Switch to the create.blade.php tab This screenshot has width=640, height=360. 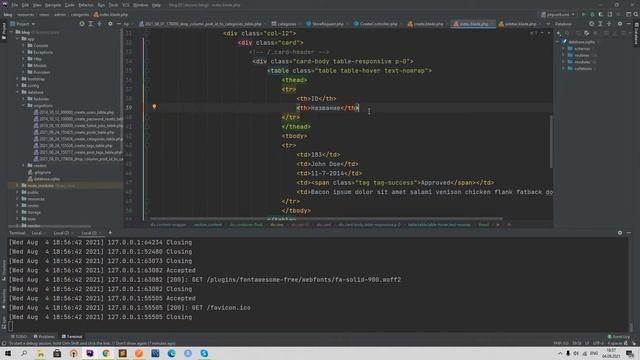[426, 24]
